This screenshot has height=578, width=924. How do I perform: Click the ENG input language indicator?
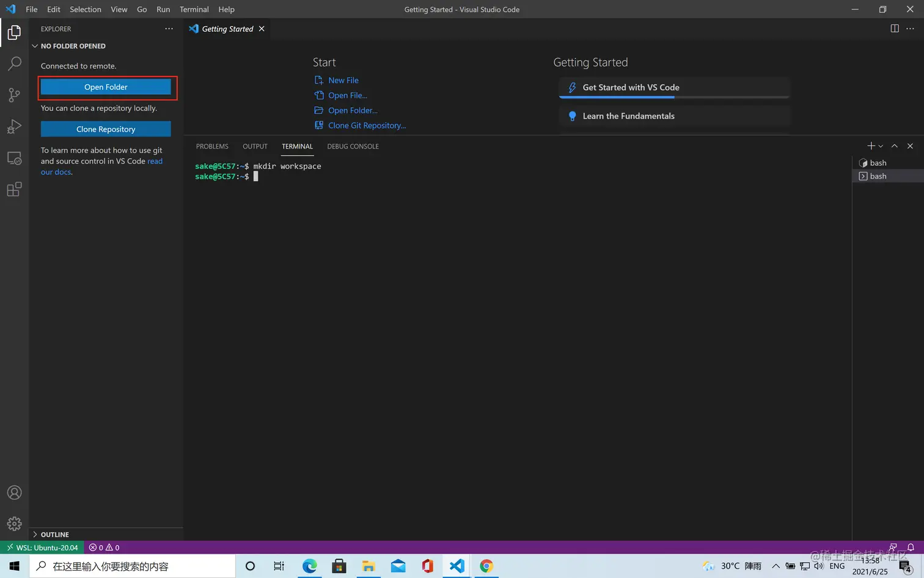[837, 566]
